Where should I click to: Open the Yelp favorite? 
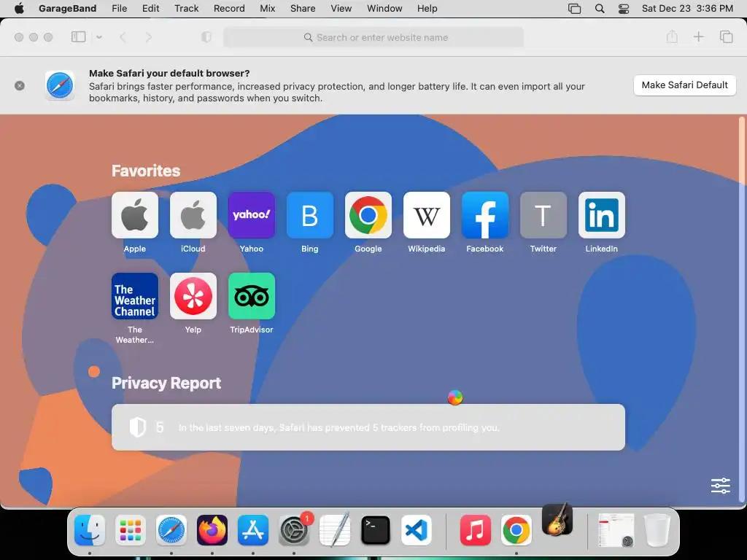tap(193, 296)
